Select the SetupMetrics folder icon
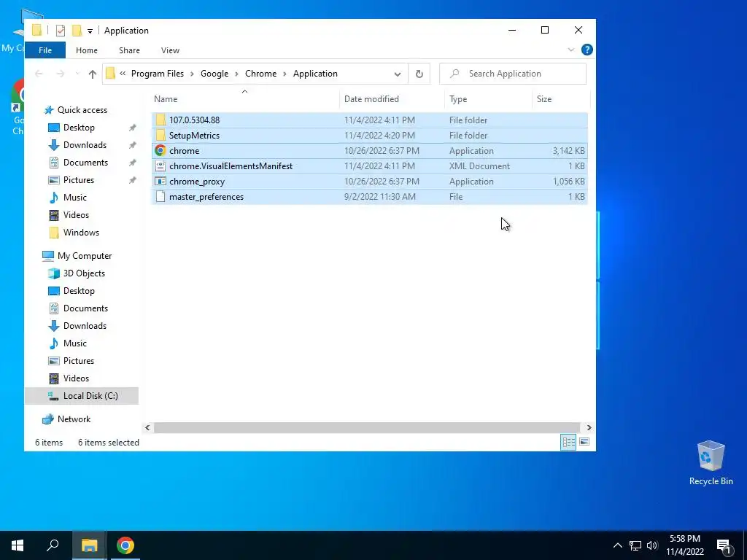The image size is (747, 560). pyautogui.click(x=160, y=135)
